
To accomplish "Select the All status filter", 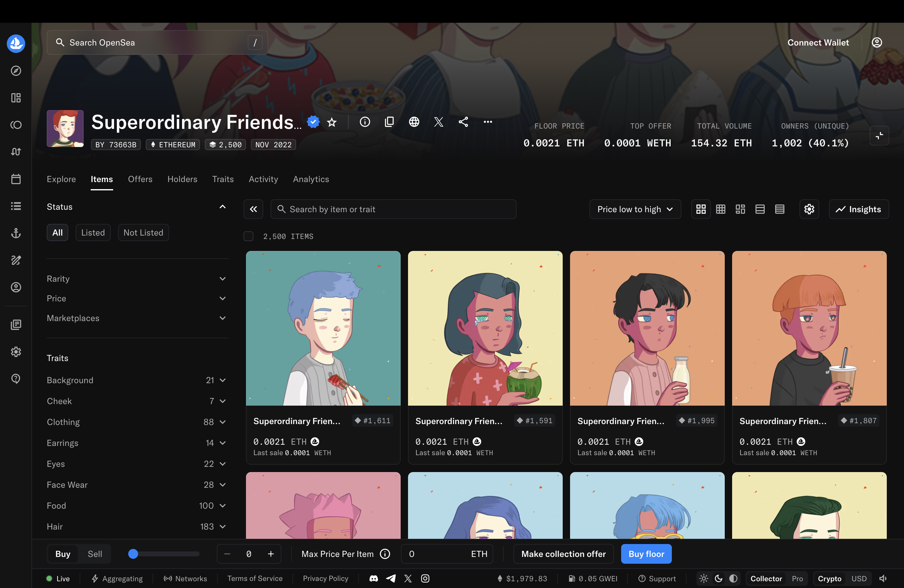I will [x=57, y=232].
